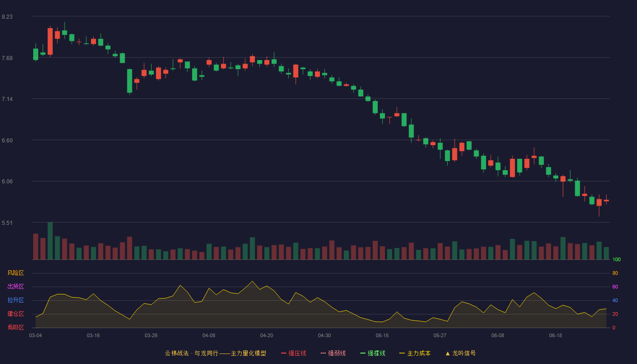637x364 pixels.
Task: Click the 05-27 date axis label
Action: tap(440, 335)
